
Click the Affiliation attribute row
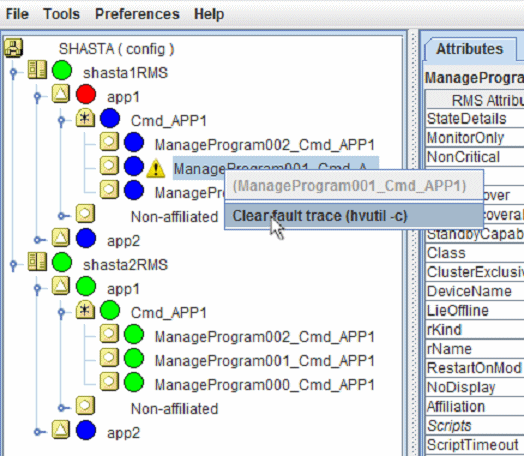tap(475, 407)
